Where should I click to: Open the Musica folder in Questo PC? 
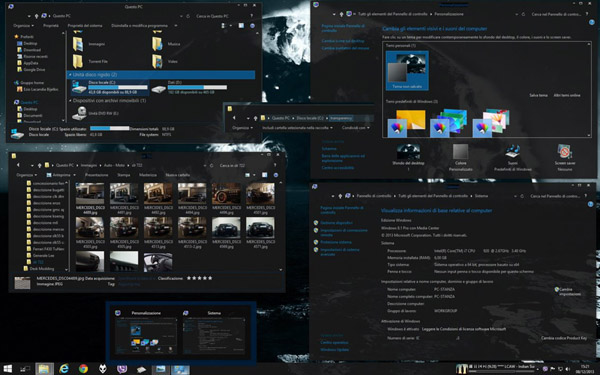(x=166, y=44)
